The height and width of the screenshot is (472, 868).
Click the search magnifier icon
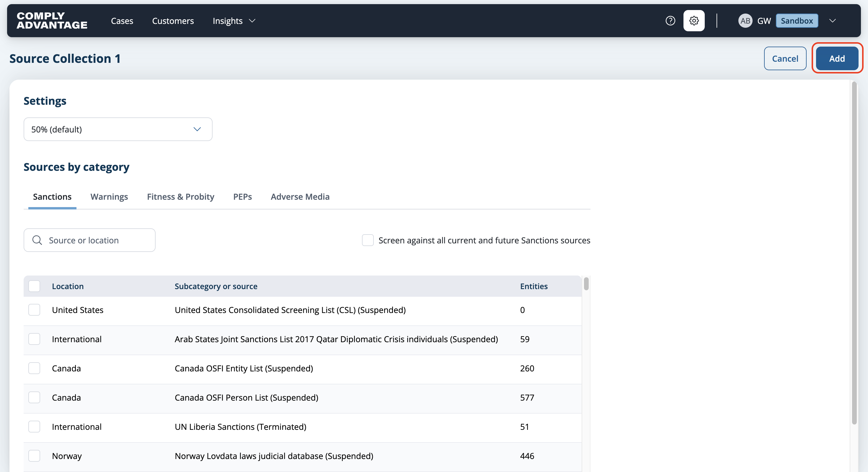pyautogui.click(x=37, y=240)
